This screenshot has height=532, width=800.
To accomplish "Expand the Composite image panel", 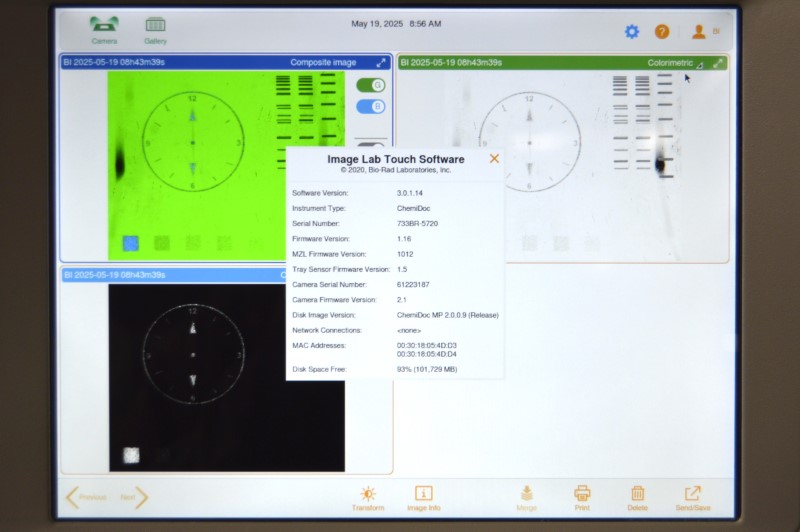I will click(381, 63).
